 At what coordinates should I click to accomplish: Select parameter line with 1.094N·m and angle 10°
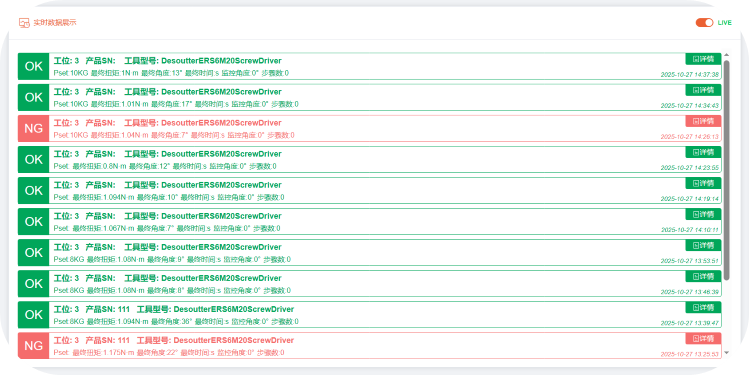click(x=169, y=197)
